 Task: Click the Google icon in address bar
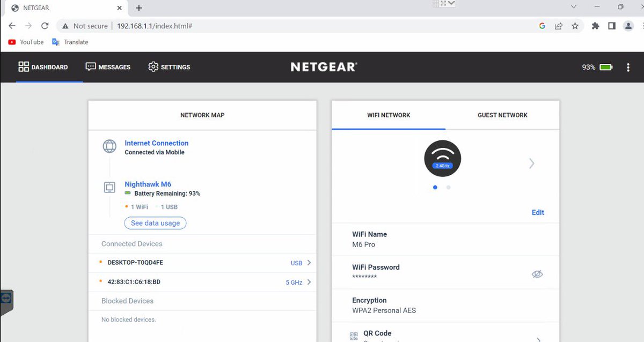point(542,26)
